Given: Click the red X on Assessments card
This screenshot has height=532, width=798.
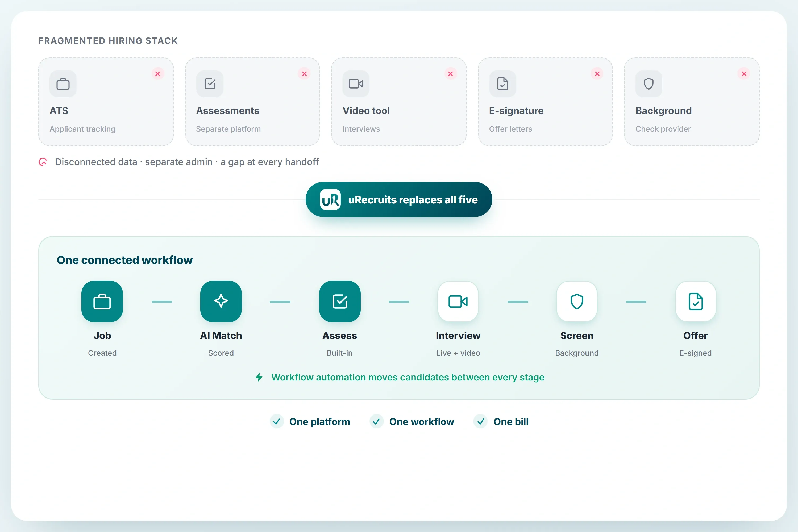Looking at the screenshot, I should point(304,74).
